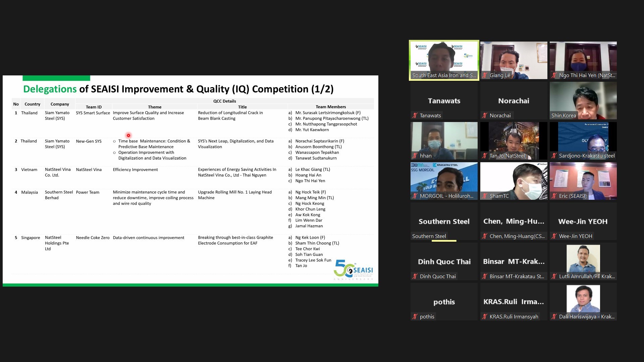Click muted mic icon beside Ngo Thi Hai Yen
This screenshot has height=362, width=644.
[x=554, y=75]
